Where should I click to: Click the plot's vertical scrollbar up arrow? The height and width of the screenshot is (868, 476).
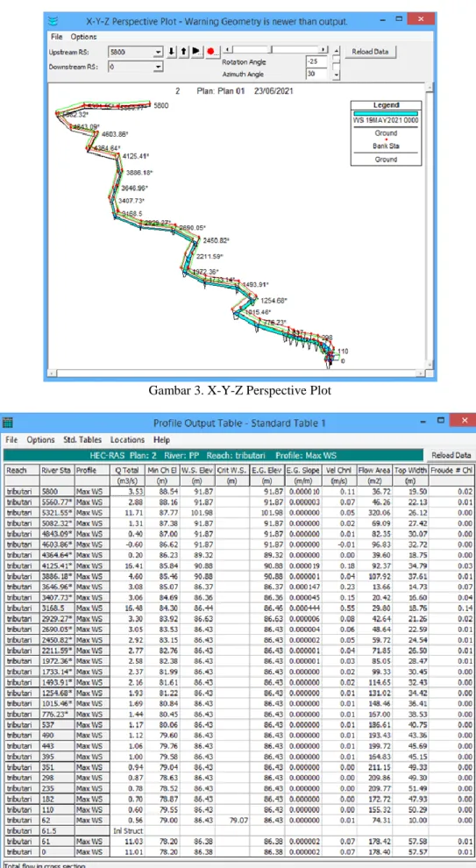coord(429,88)
